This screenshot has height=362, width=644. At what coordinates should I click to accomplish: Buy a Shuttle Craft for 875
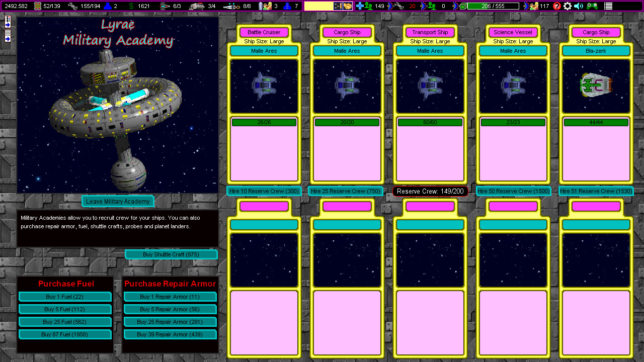coord(171,254)
